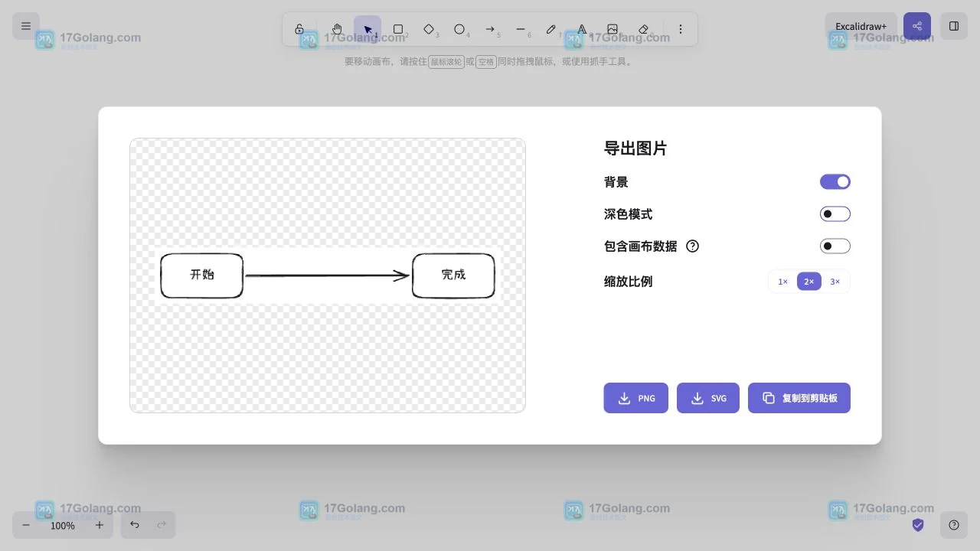Select the arrow selection tool

(367, 29)
